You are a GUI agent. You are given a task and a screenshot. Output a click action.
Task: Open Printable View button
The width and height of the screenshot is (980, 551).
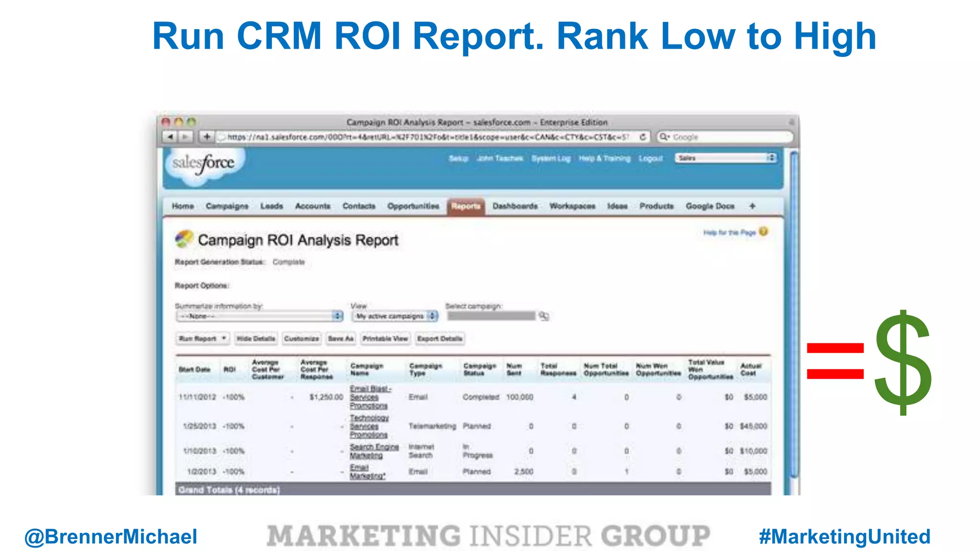[x=385, y=339]
